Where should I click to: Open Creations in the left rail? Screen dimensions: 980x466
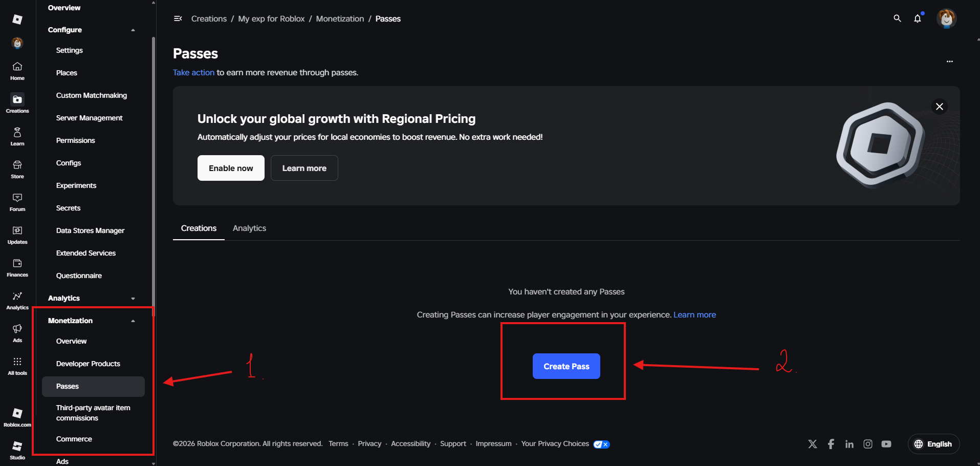[17, 103]
